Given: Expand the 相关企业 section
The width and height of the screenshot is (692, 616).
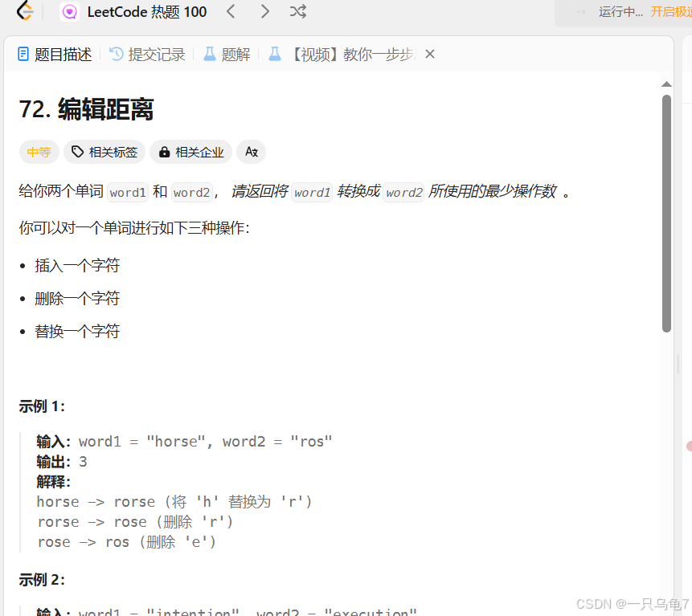Looking at the screenshot, I should tap(190, 152).
